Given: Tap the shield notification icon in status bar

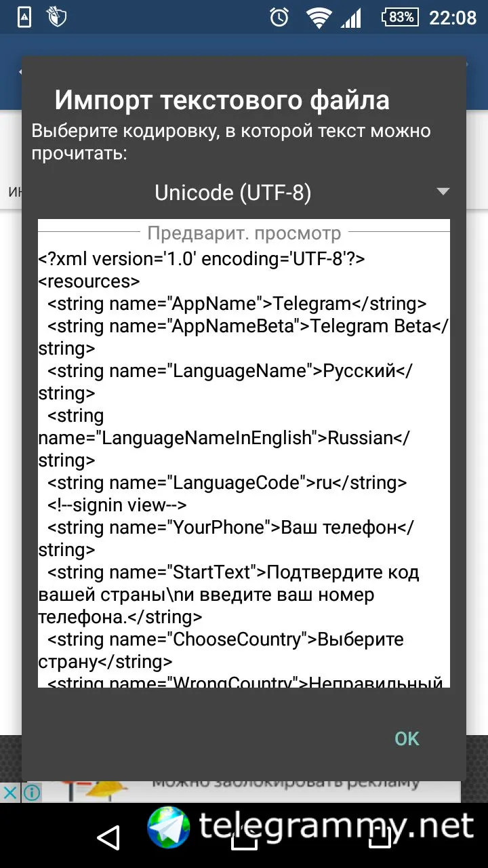Looking at the screenshot, I should [57, 18].
